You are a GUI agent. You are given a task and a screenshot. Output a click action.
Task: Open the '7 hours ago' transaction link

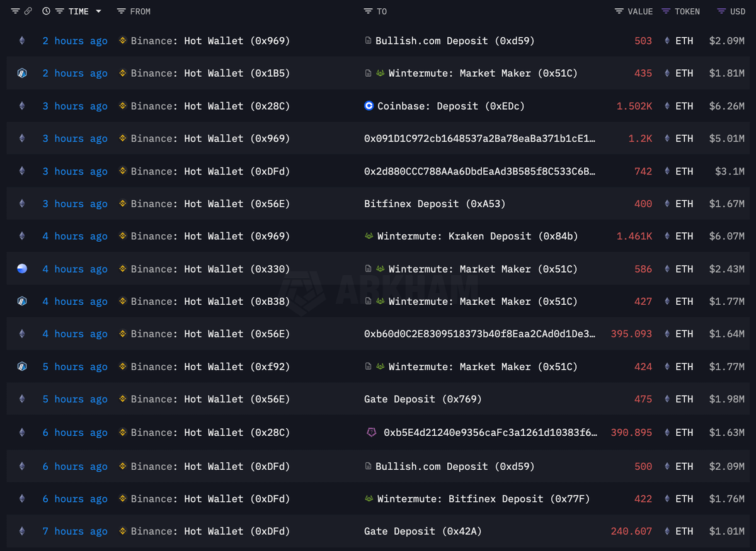point(75,531)
